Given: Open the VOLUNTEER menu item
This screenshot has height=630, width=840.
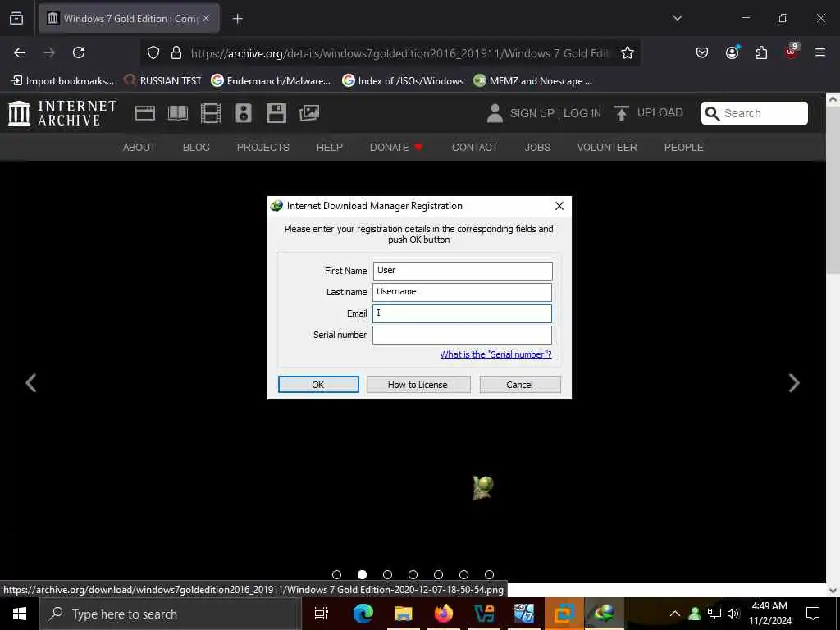Looking at the screenshot, I should coord(607,148).
